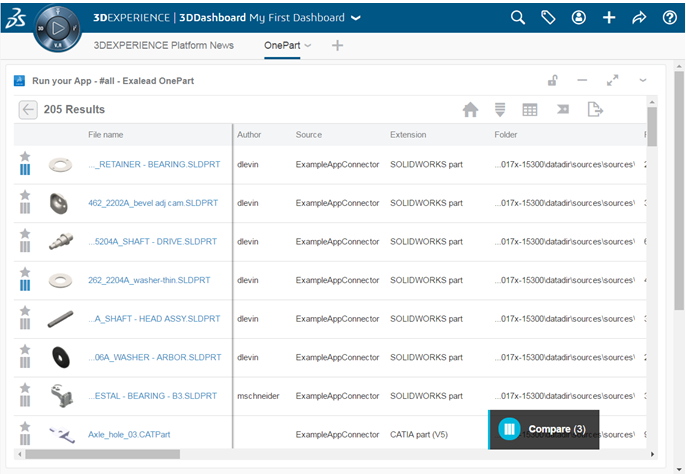Image resolution: width=686 pixels, height=474 pixels.
Task: Open search with the magnifier icon
Action: pos(518,18)
